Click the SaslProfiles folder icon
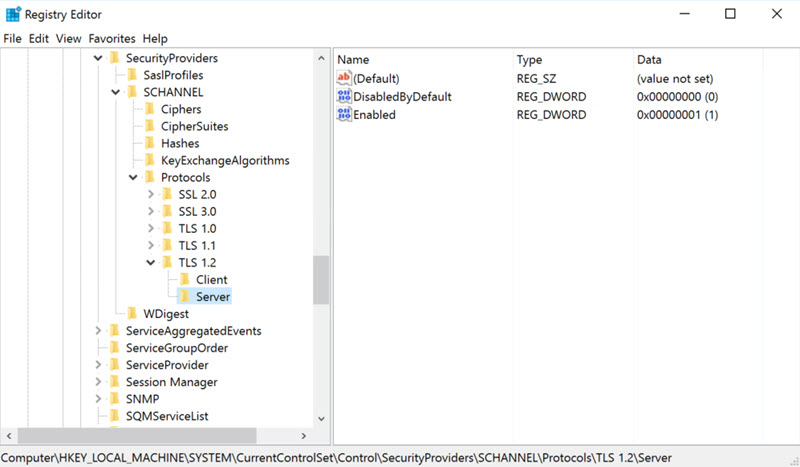 pos(133,75)
